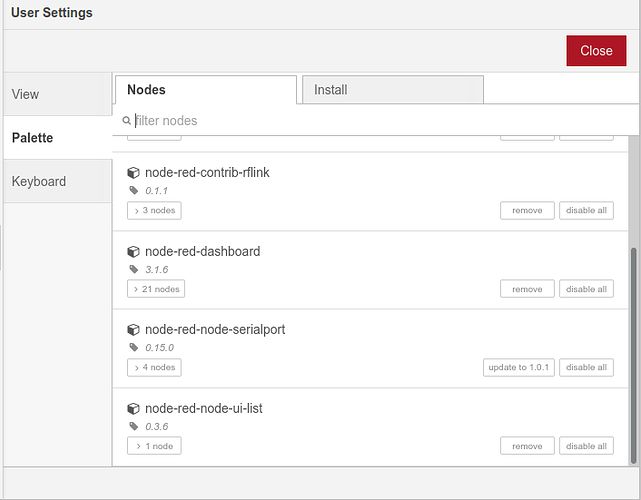Click the node-red-node-ui-list module name
Viewport: 641px width, 500px height.
coord(204,408)
